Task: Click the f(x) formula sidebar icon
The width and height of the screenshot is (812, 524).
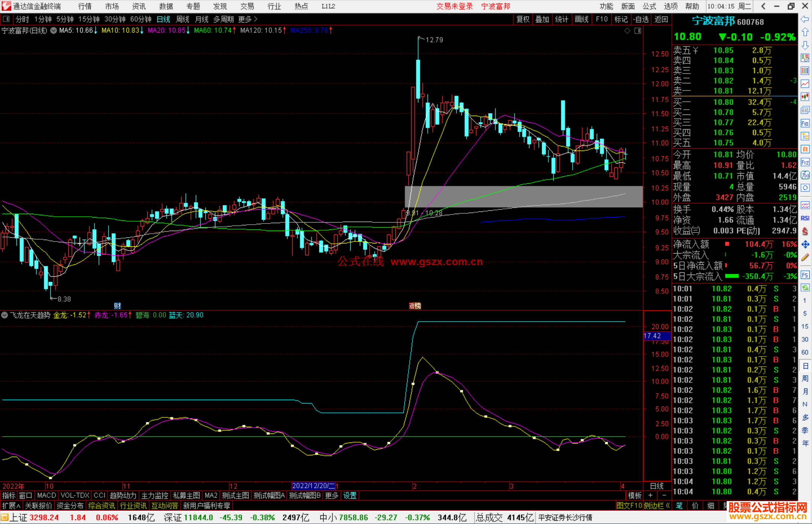Action: [805, 175]
